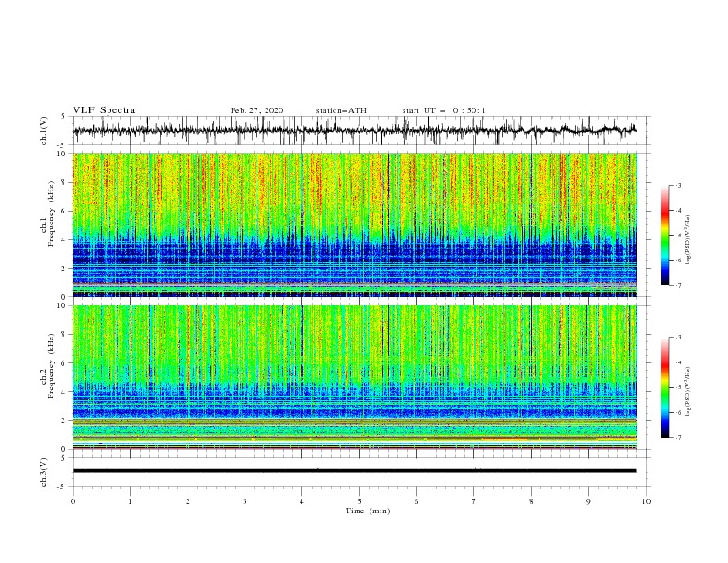Click the 'start UT = 0:50:1' text
The image size is (728, 563).
pyautogui.click(x=444, y=110)
